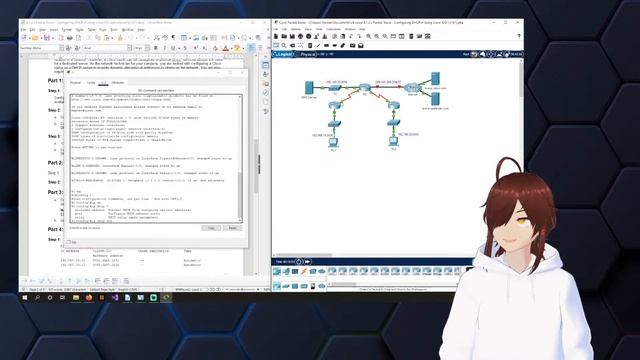Choose the Draw Line tool in Packet Tracer

click(318, 45)
